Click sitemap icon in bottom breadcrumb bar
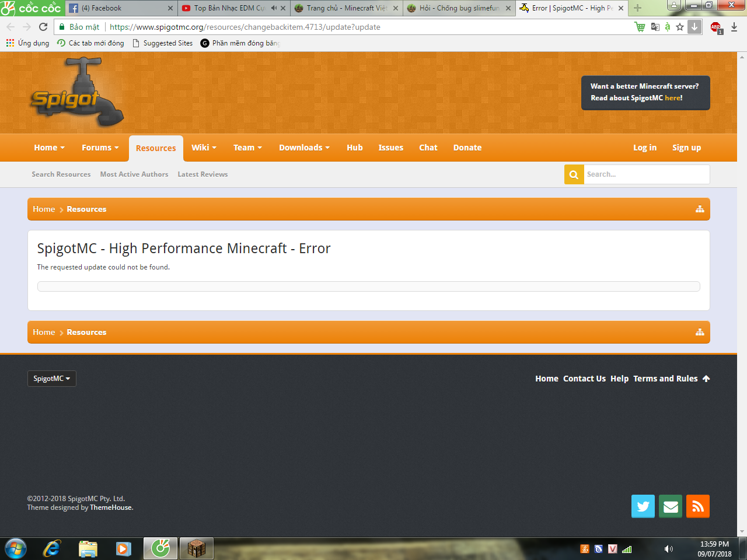Viewport: 747px width, 560px height. [700, 332]
